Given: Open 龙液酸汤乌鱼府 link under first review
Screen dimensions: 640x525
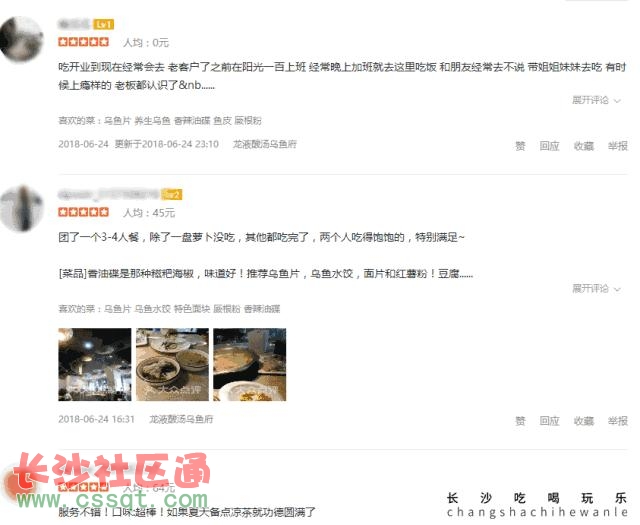Looking at the screenshot, I should (265, 144).
